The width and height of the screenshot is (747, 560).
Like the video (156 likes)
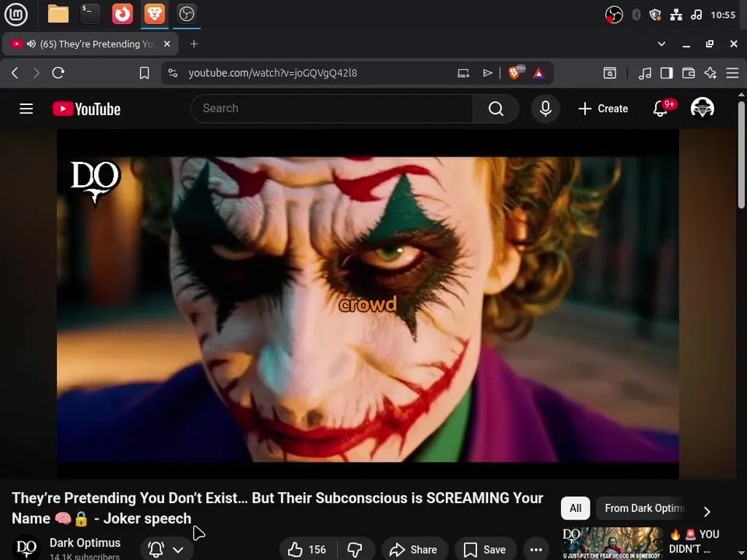tap(307, 550)
